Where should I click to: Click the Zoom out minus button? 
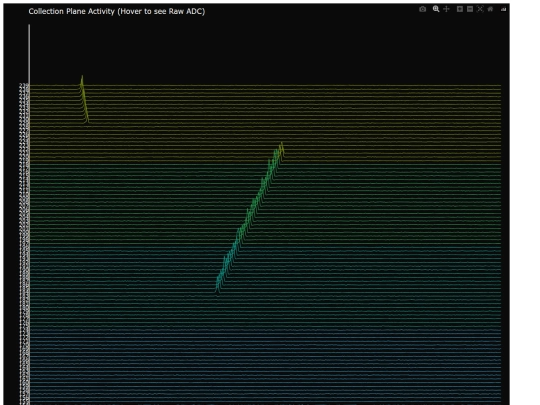(470, 9)
